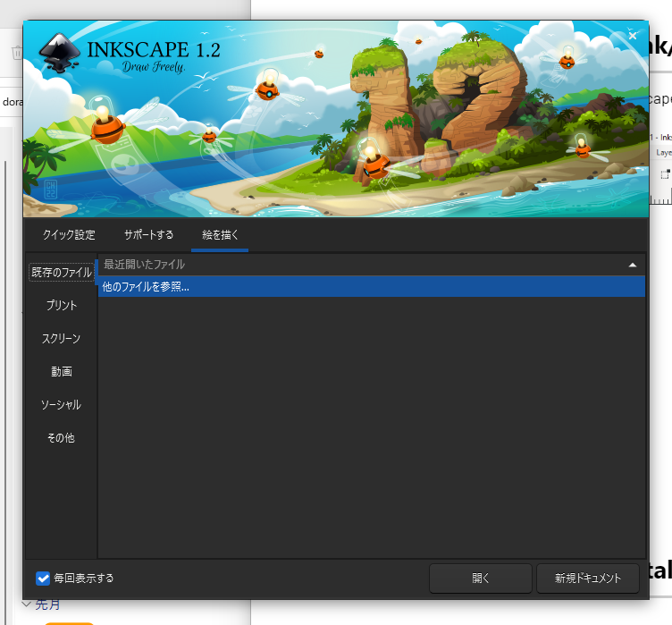Screen dimensions: 672x625
Task: Choose the ソーシャル template category
Action: pyautogui.click(x=62, y=404)
